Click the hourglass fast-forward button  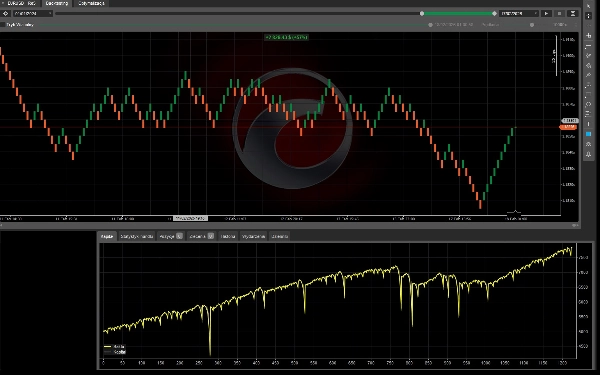573,13
